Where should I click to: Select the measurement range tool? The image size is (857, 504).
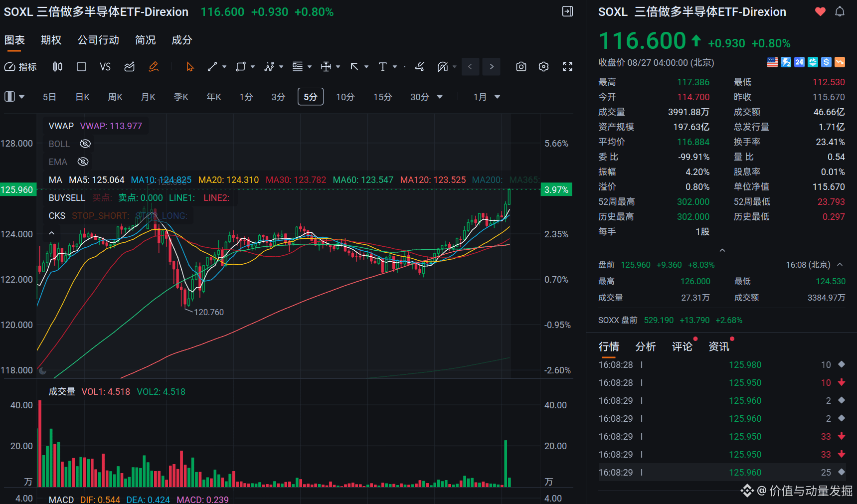326,67
